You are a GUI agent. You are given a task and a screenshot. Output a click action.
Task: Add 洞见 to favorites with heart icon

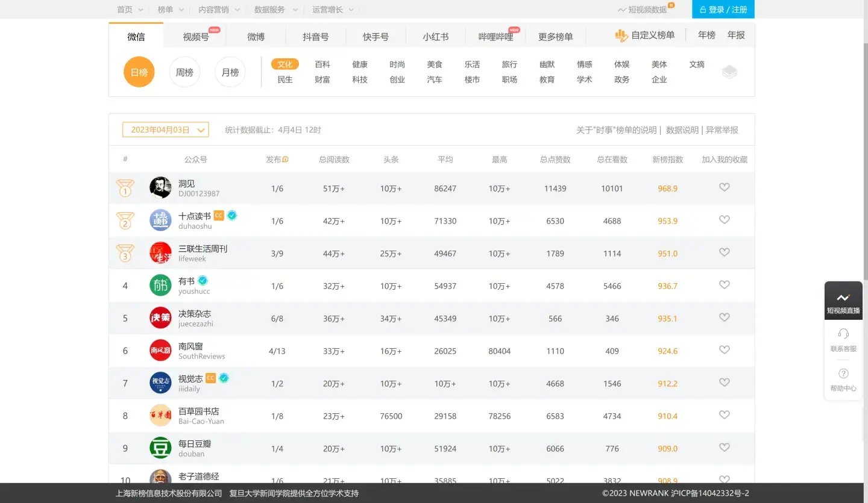pos(725,187)
